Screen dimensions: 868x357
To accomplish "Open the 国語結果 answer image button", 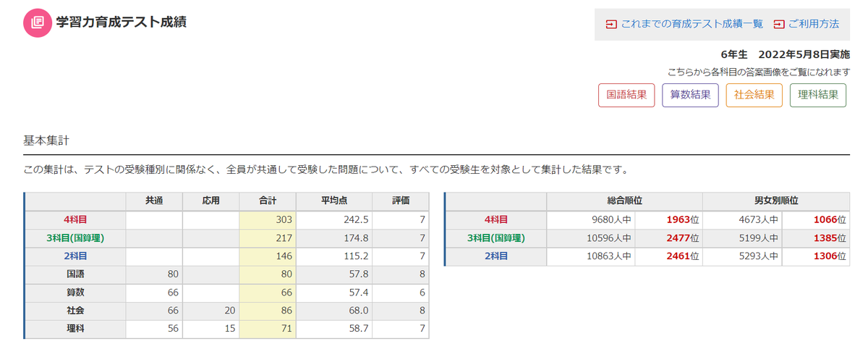I will pyautogui.click(x=626, y=95).
